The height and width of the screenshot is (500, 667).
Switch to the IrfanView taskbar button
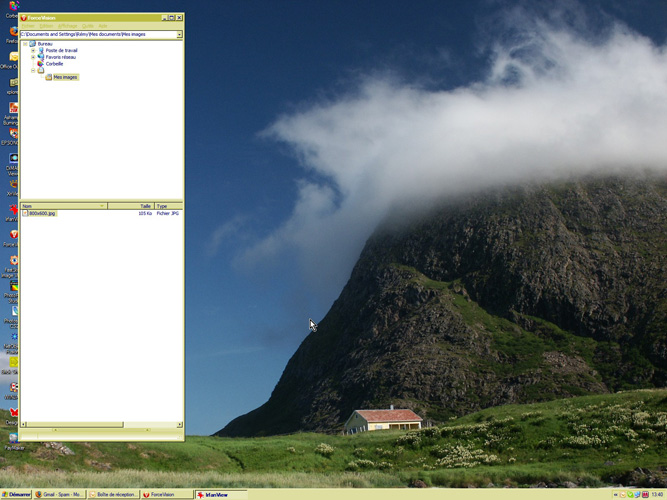coord(218,494)
